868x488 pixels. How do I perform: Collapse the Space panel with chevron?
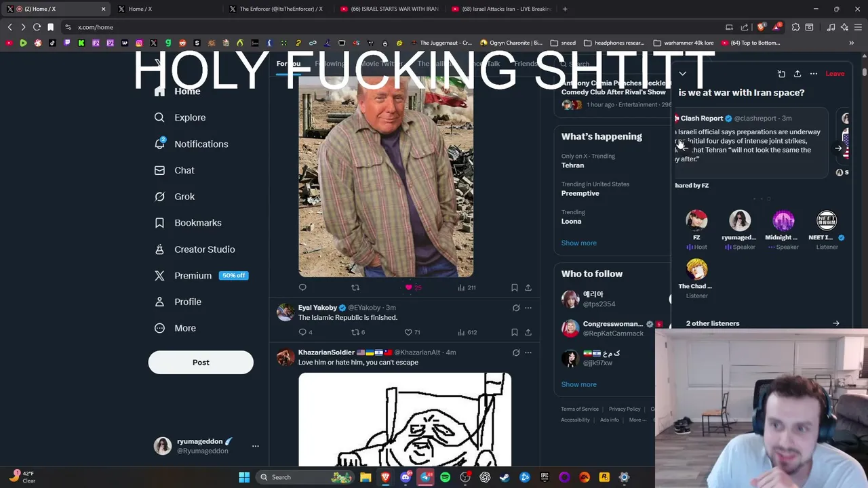pyautogui.click(x=682, y=73)
